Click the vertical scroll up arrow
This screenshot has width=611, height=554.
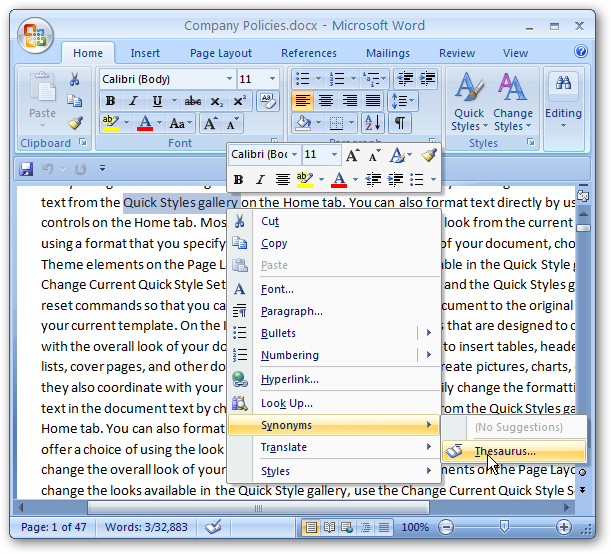pos(583,214)
